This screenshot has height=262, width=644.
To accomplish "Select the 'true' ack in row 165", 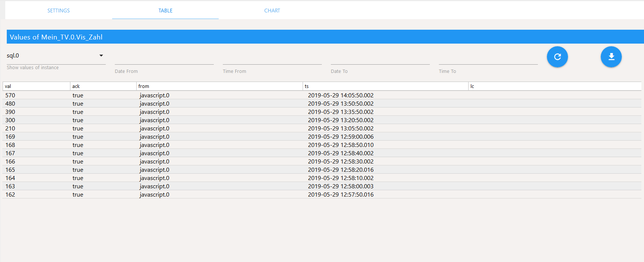I will point(78,170).
